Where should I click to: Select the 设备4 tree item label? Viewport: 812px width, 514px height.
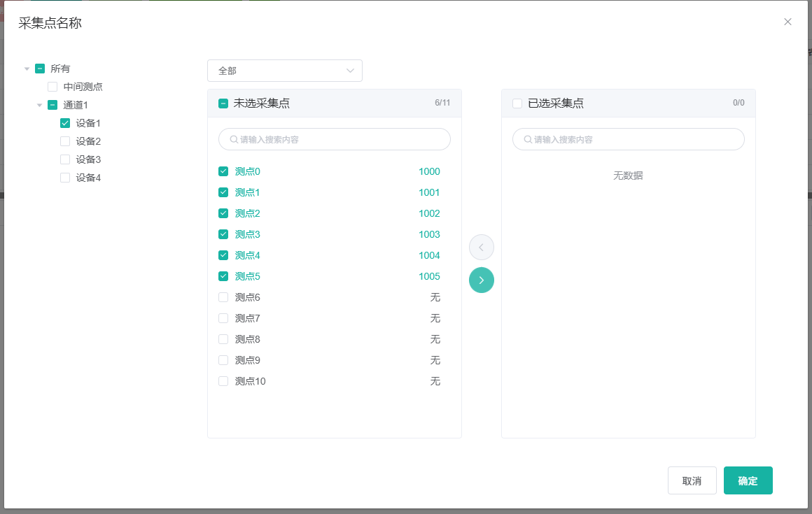(x=88, y=178)
